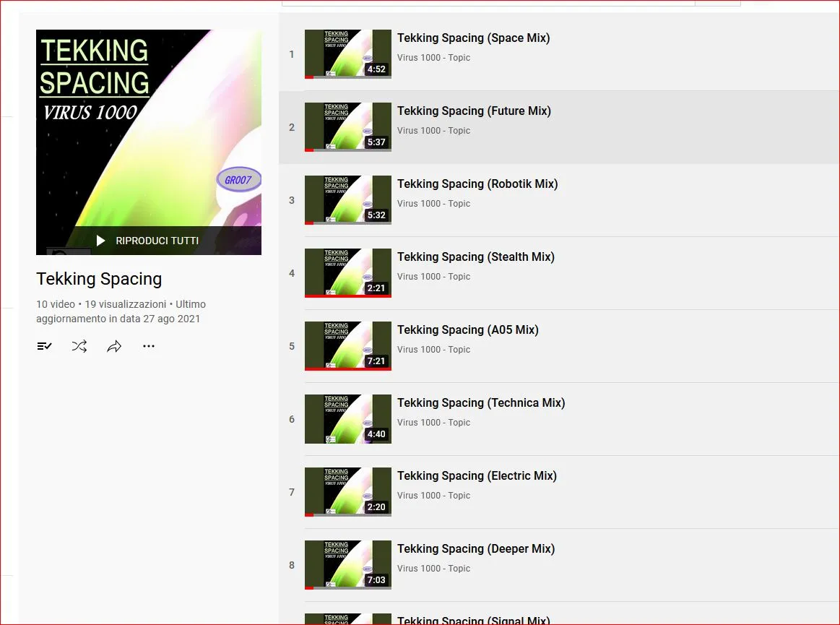This screenshot has width=840, height=625.
Task: Play the Tekking Spacing (Deeper Mix) title
Action: [476, 548]
